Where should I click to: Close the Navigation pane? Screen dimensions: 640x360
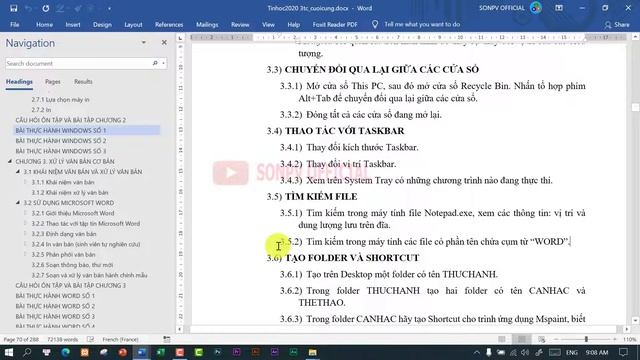[x=164, y=42]
